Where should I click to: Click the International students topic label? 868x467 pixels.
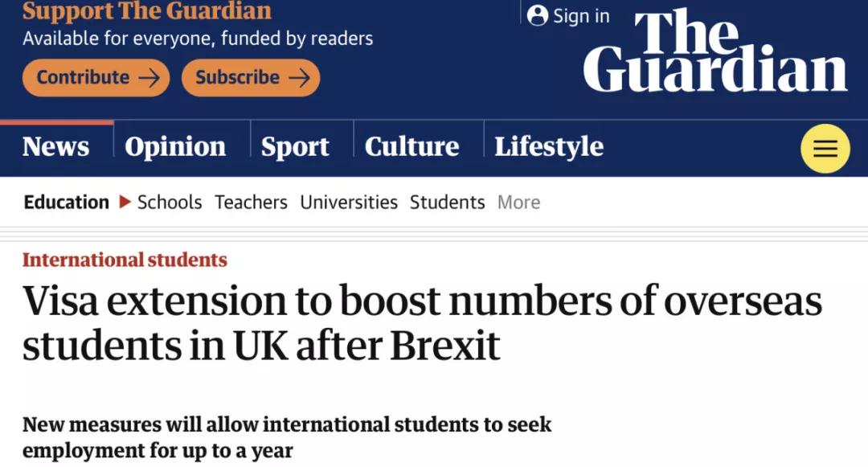click(125, 260)
